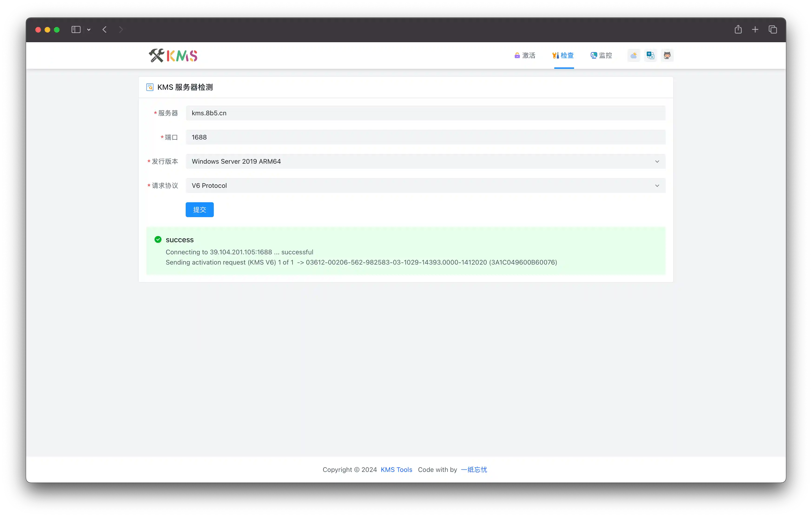Click the KMS 服务器检测 panel title icon
This screenshot has width=812, height=517.
coord(150,87)
